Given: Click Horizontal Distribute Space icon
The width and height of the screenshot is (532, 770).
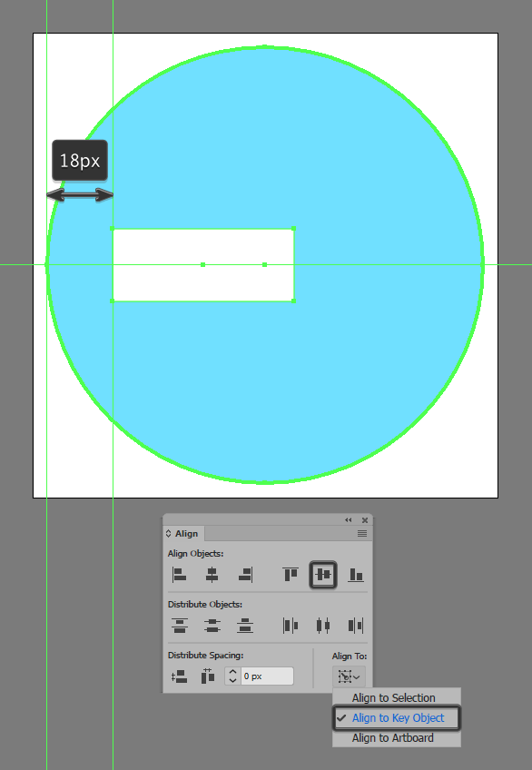Looking at the screenshot, I should [x=208, y=676].
